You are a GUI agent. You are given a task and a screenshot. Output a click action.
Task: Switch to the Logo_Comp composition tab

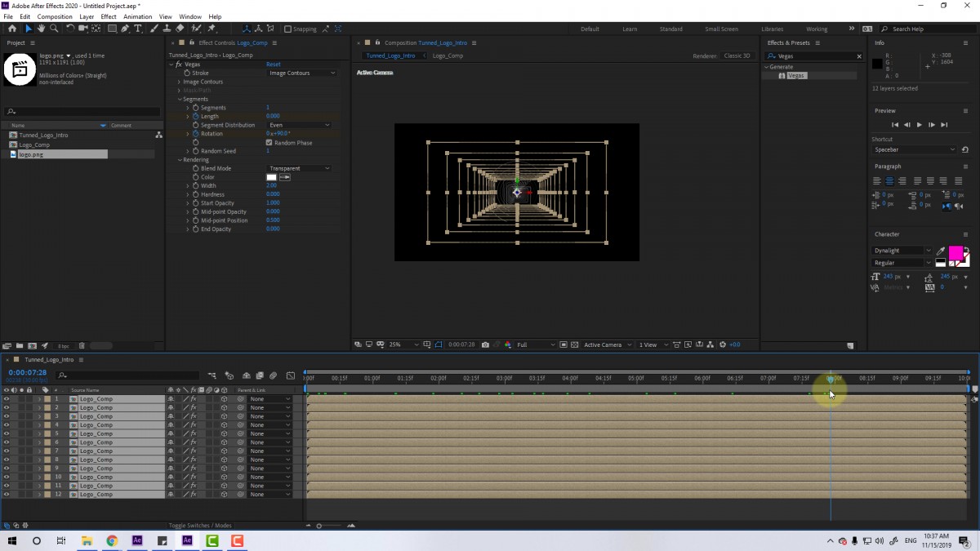click(448, 56)
